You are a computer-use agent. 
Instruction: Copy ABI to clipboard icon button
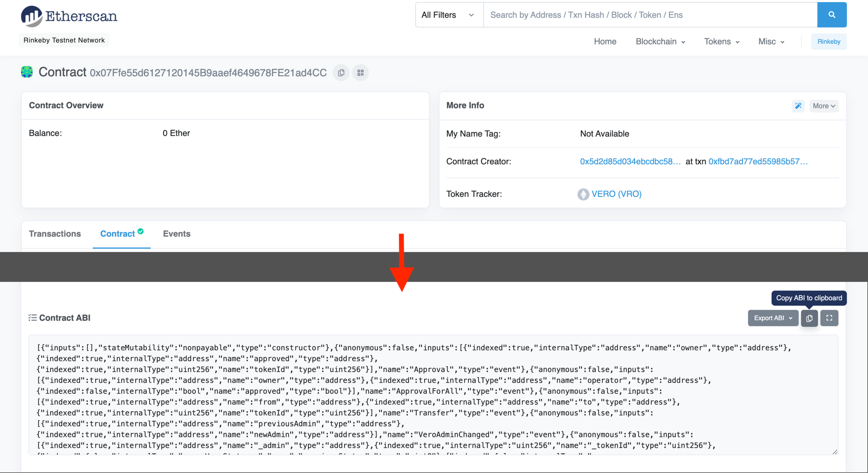click(x=809, y=318)
